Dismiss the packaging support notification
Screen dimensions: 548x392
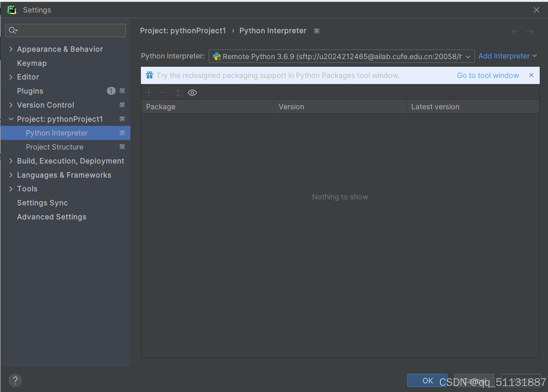(x=531, y=75)
